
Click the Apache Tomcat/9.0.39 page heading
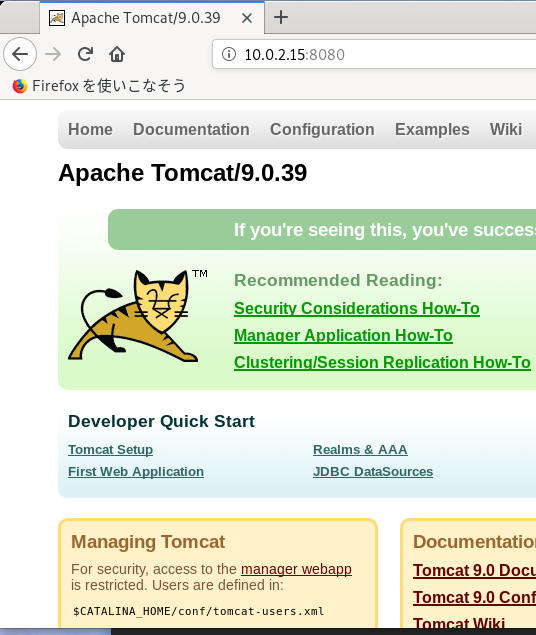pyautogui.click(x=183, y=173)
